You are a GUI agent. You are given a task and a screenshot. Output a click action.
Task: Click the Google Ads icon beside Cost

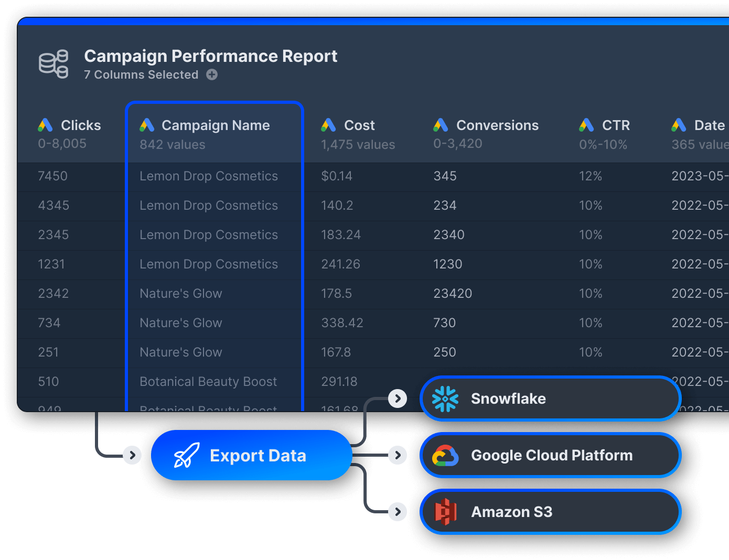pos(328,125)
